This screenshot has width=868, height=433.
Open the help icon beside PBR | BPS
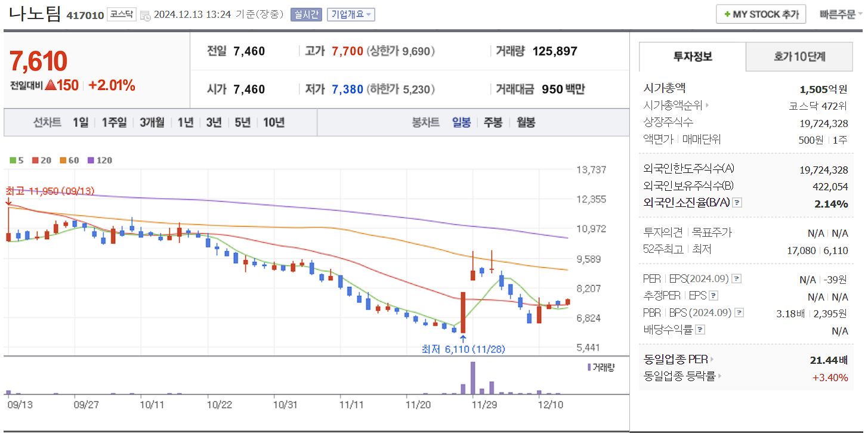pyautogui.click(x=739, y=313)
